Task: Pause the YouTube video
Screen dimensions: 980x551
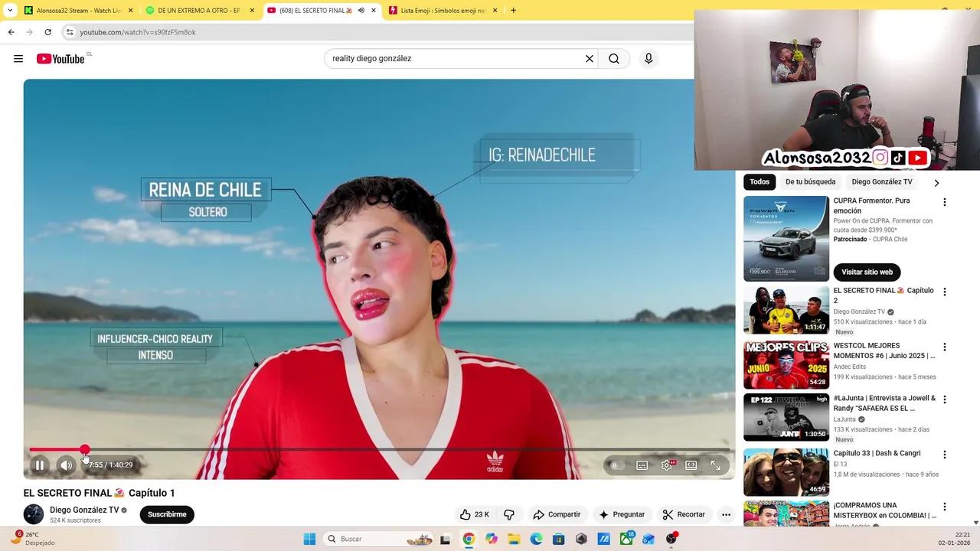Action: 40,465
